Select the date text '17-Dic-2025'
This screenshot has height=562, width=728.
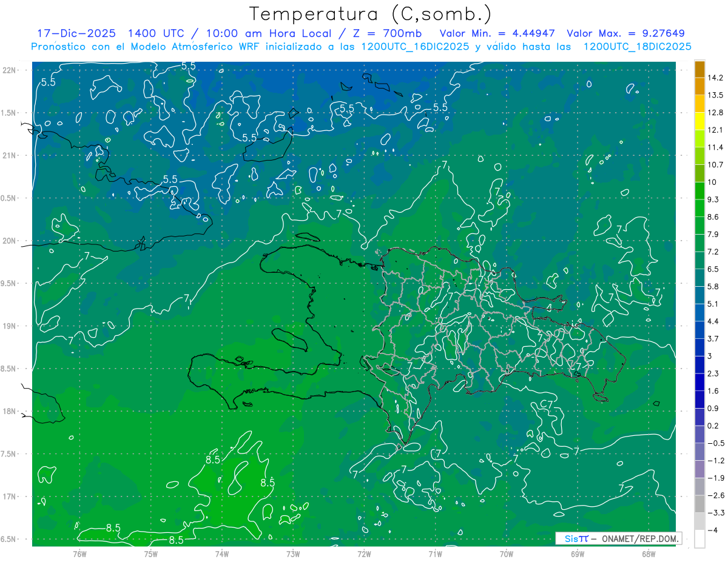pyautogui.click(x=76, y=33)
